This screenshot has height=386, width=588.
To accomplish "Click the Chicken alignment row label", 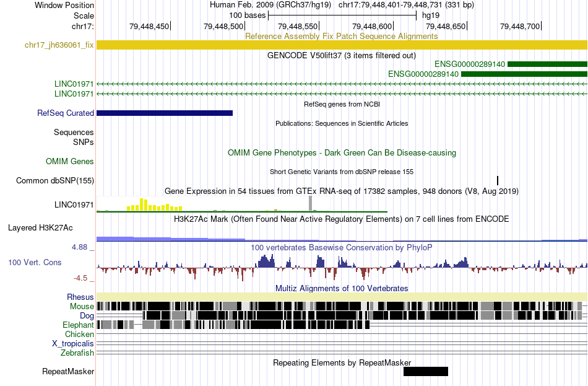I will (x=79, y=334).
